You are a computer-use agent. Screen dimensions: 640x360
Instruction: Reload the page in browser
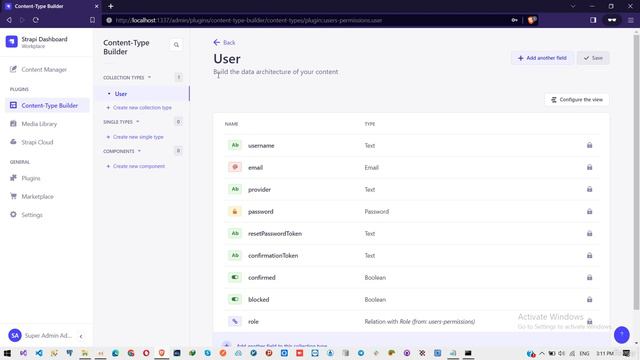[36, 20]
